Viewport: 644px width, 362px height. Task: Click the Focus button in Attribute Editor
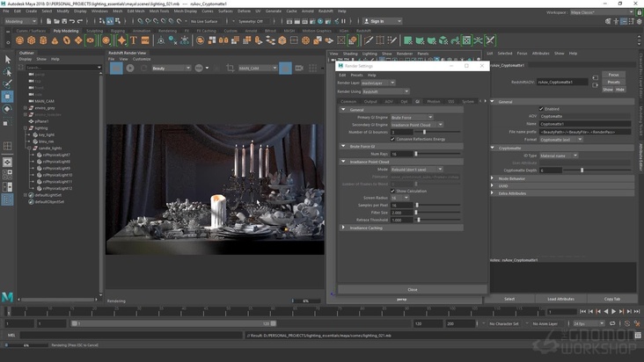tap(613, 75)
